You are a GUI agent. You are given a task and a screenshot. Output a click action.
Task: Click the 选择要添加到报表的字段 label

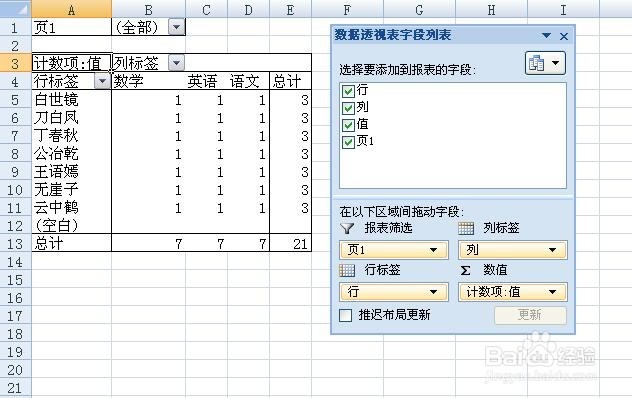407,70
